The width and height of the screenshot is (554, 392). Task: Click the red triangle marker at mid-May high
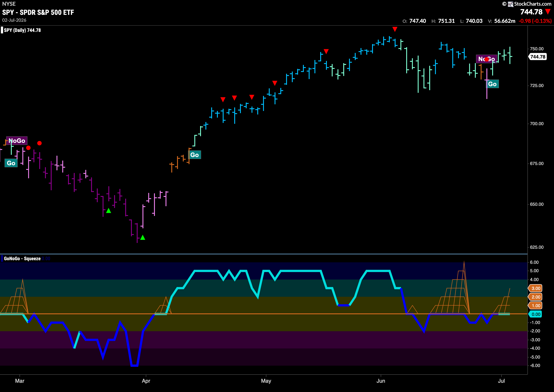click(326, 51)
